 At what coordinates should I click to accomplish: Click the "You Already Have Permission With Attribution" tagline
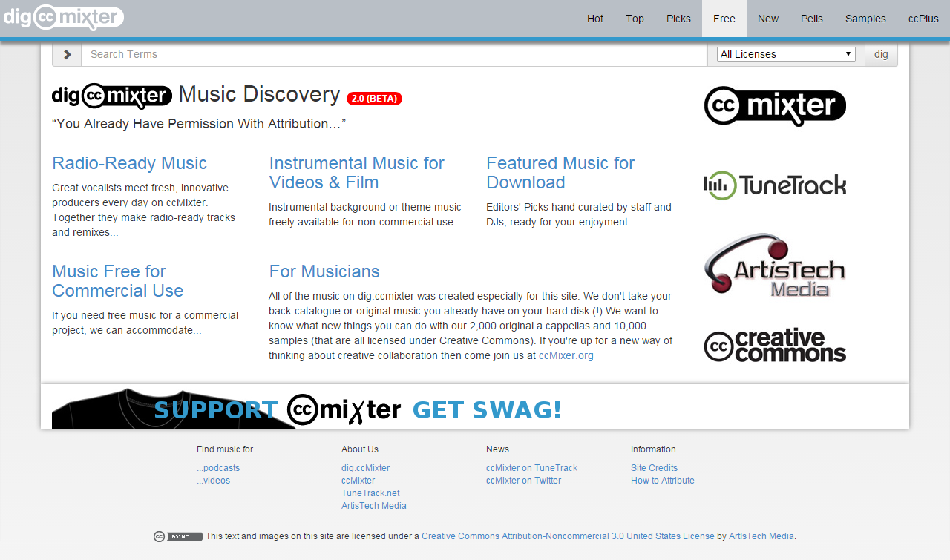[199, 124]
